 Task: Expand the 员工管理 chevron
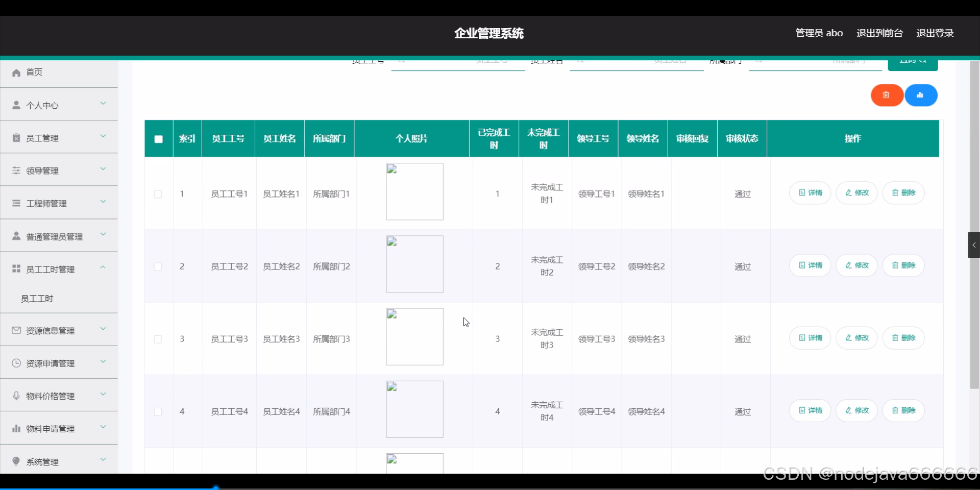tap(103, 136)
